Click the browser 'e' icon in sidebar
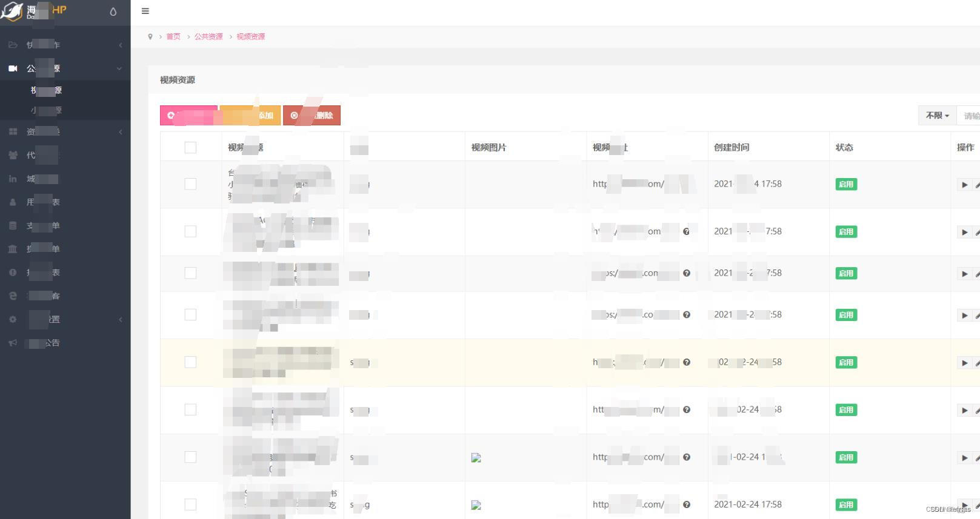980x519 pixels. 13,296
